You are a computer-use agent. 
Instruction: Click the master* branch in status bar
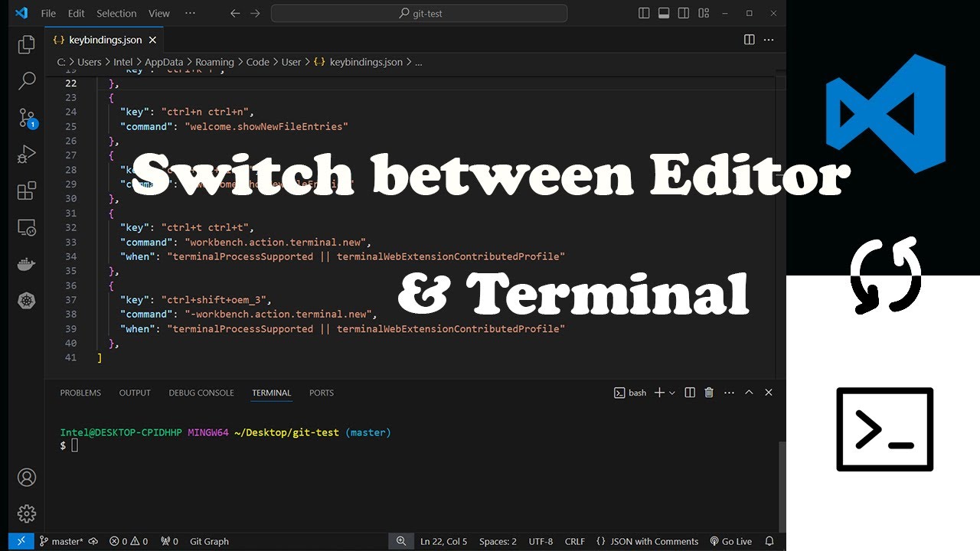pyautogui.click(x=60, y=541)
